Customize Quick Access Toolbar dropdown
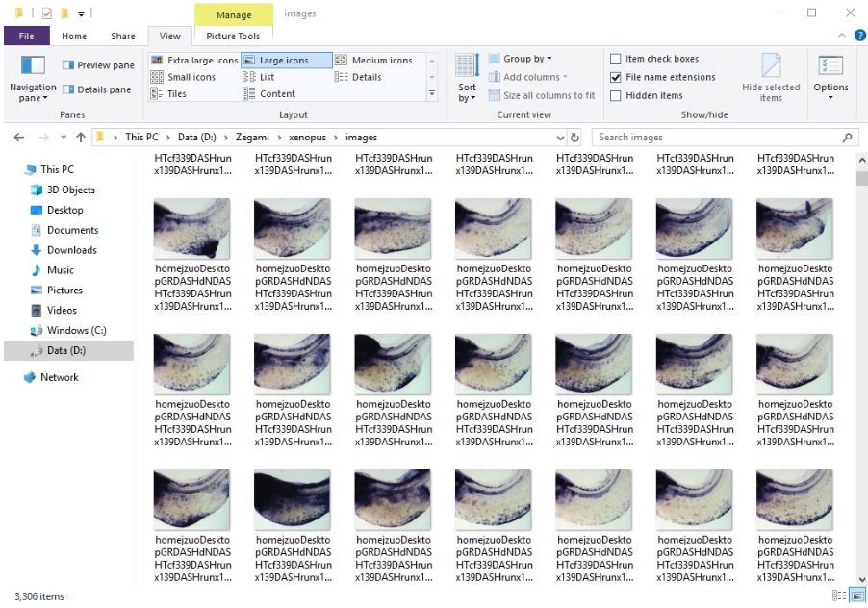Image resolution: width=868 pixels, height=608 pixels. pos(81,13)
